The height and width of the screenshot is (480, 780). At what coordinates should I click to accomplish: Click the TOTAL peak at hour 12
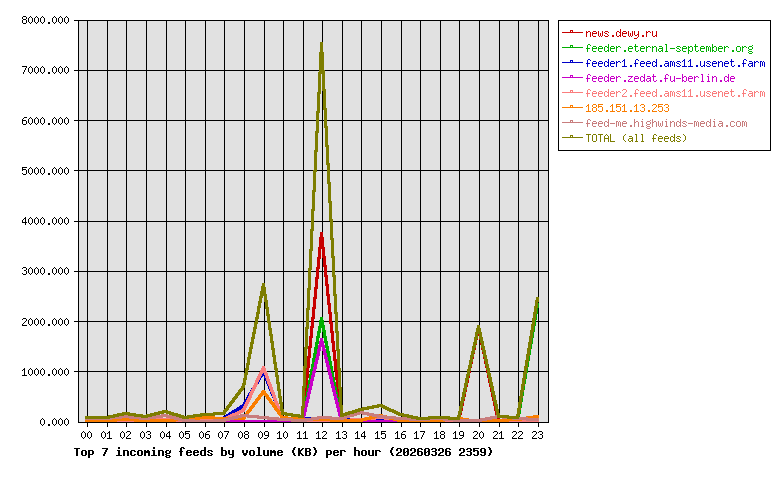click(x=322, y=44)
